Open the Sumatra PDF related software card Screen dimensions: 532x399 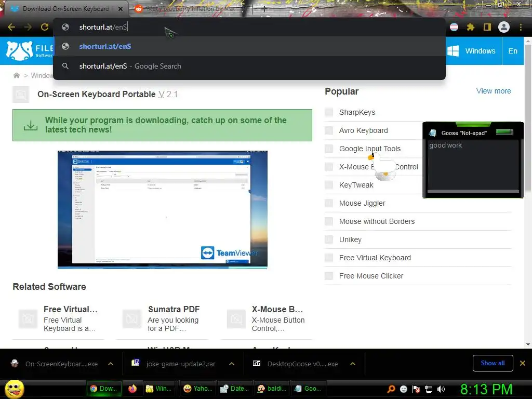coord(162,319)
